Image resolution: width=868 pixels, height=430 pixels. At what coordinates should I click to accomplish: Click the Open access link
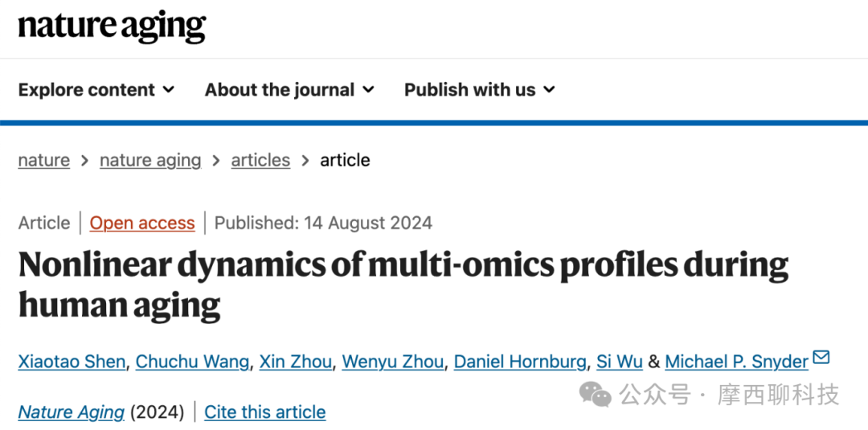click(x=142, y=223)
